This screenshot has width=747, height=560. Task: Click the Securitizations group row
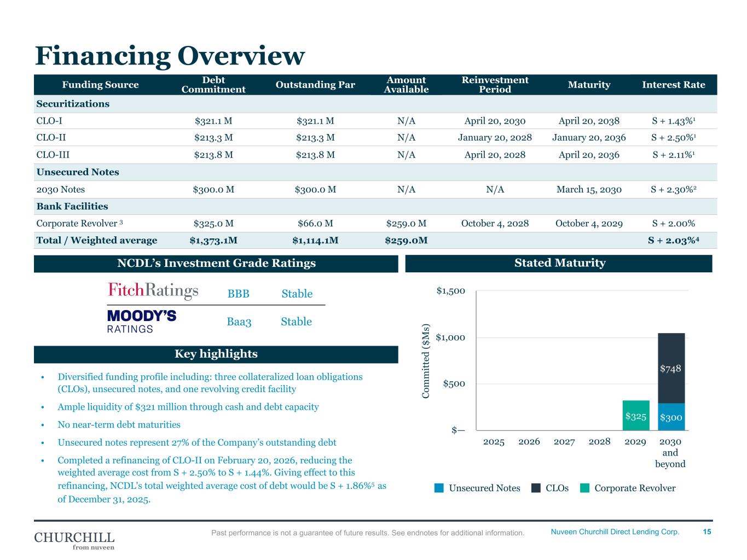pos(73,104)
